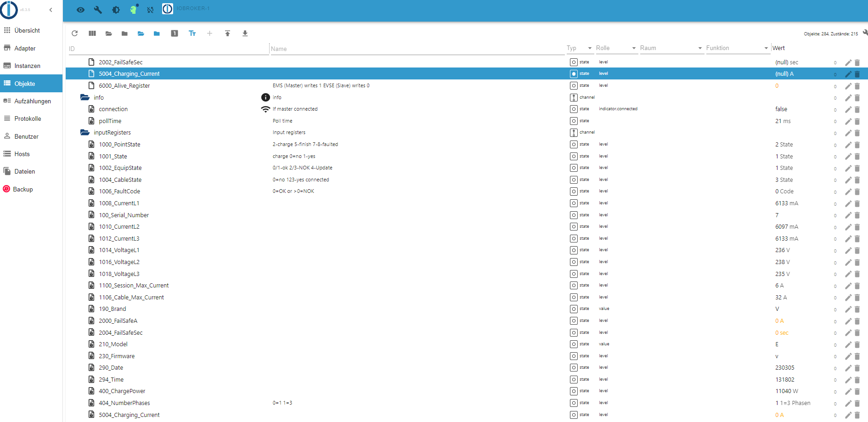Collapse the sidebar with the chevron arrow
This screenshot has width=868, height=422.
click(51, 10)
